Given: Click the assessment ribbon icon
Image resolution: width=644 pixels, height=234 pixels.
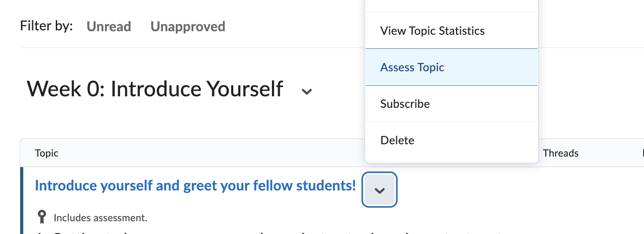Looking at the screenshot, I should (42, 217).
